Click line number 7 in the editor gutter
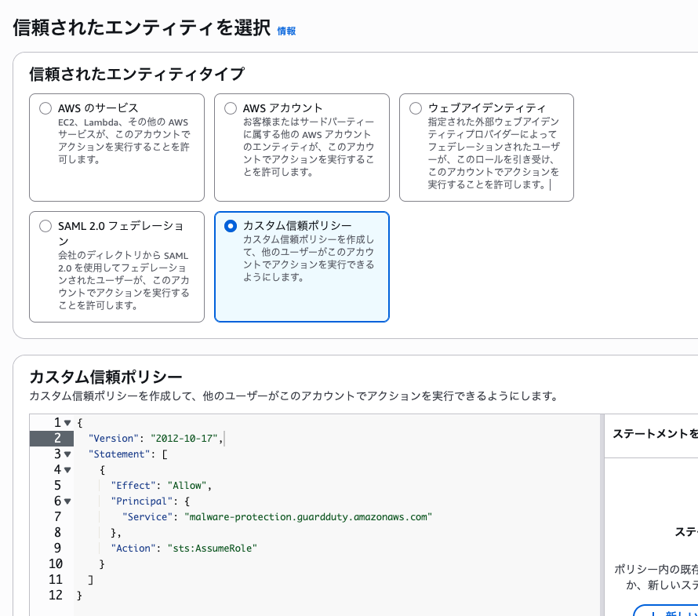698x616 pixels. 57,517
